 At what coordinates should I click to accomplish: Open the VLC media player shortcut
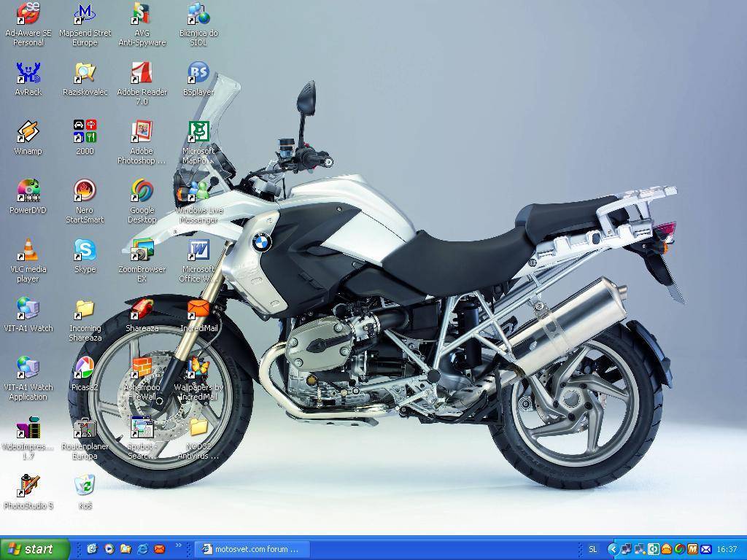(x=28, y=260)
